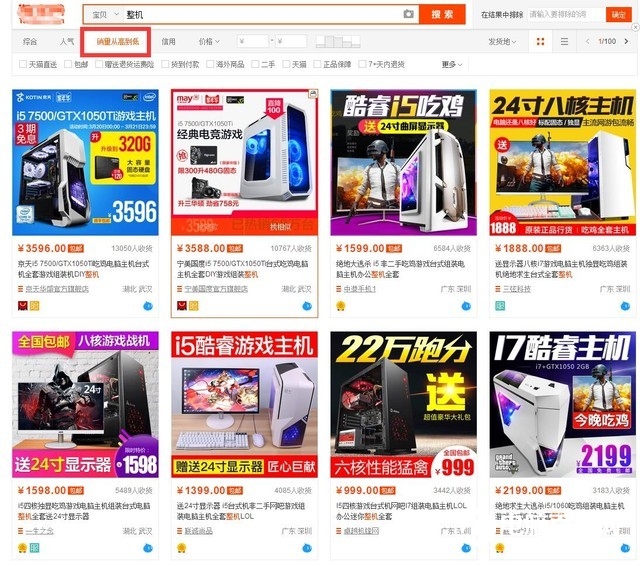Viewport: 640px width, 566px height.
Task: Switch to list view layout
Action: 564,42
